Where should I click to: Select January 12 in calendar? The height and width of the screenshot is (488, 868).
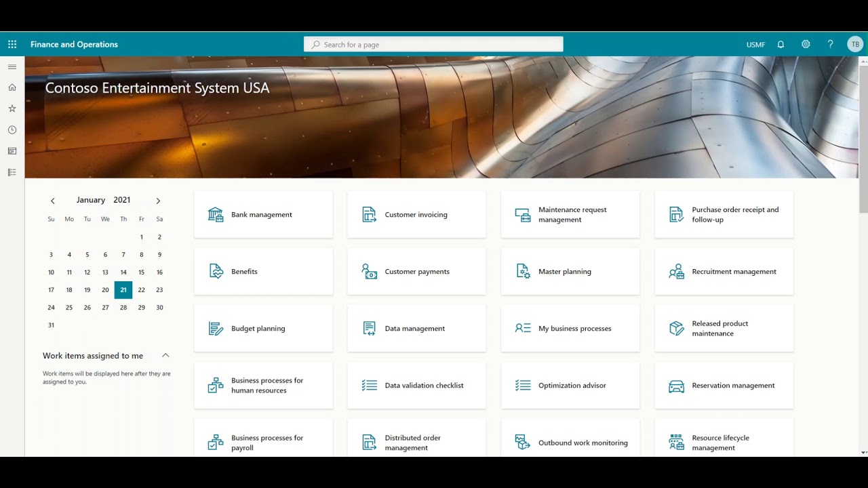(x=87, y=272)
